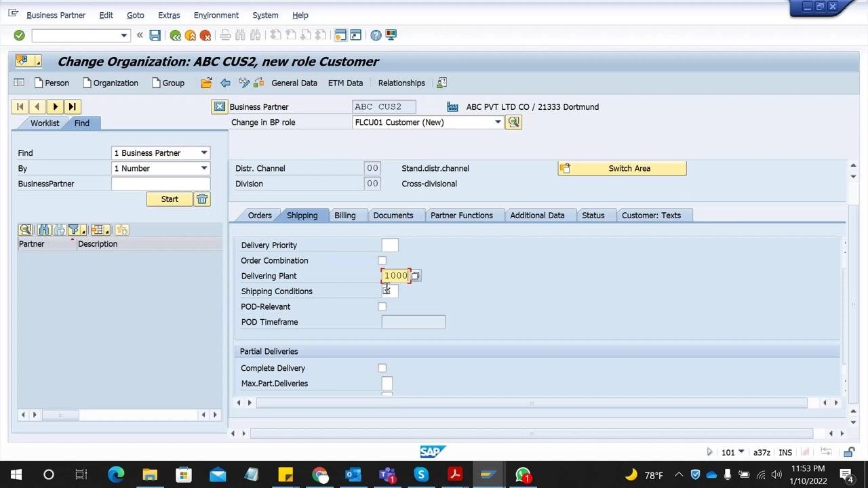This screenshot has width=868, height=488.
Task: Expand the title bar menu icon arrow
Action: tap(39, 62)
